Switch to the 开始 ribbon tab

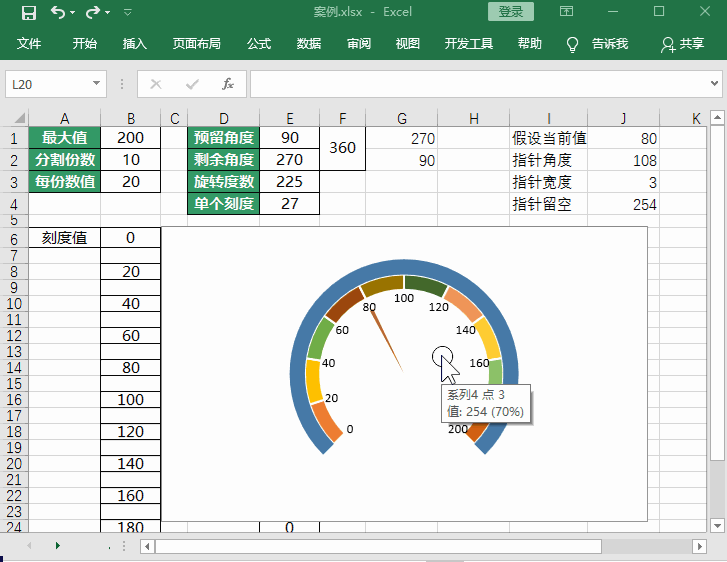click(x=84, y=44)
